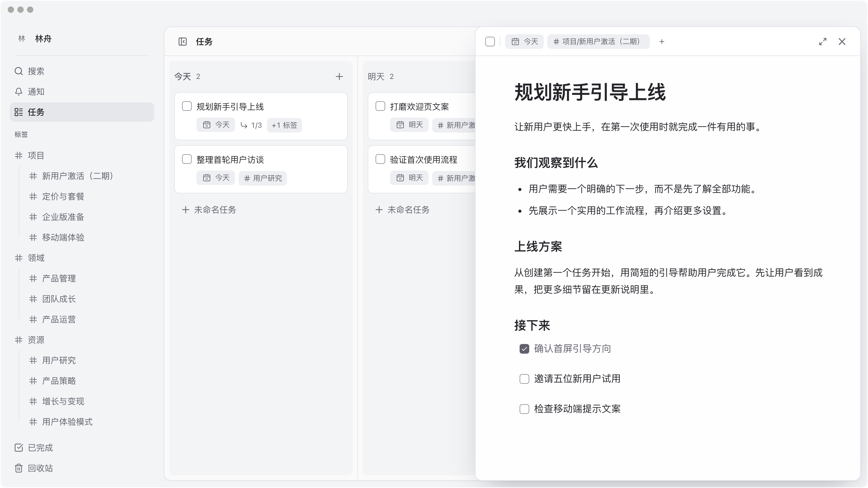Click the calendar 明天 chip on 打磨欢迎页文案 card
The height and width of the screenshot is (488, 868).
409,125
